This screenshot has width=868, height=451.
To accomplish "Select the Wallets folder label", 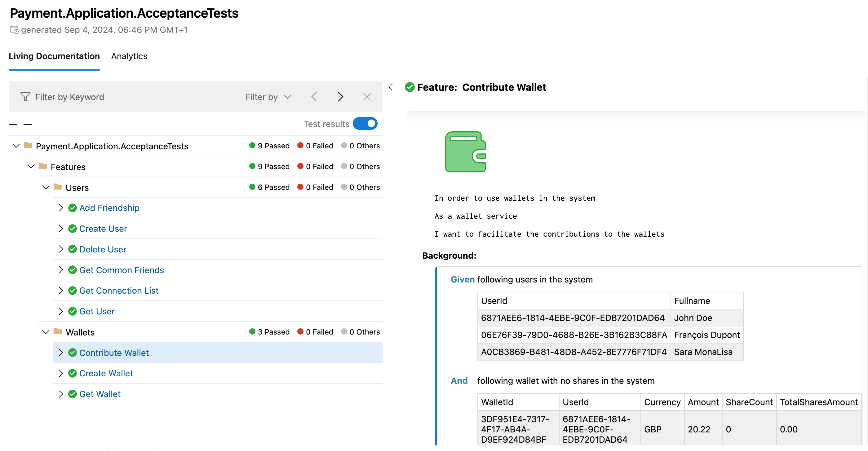I will (x=80, y=332).
